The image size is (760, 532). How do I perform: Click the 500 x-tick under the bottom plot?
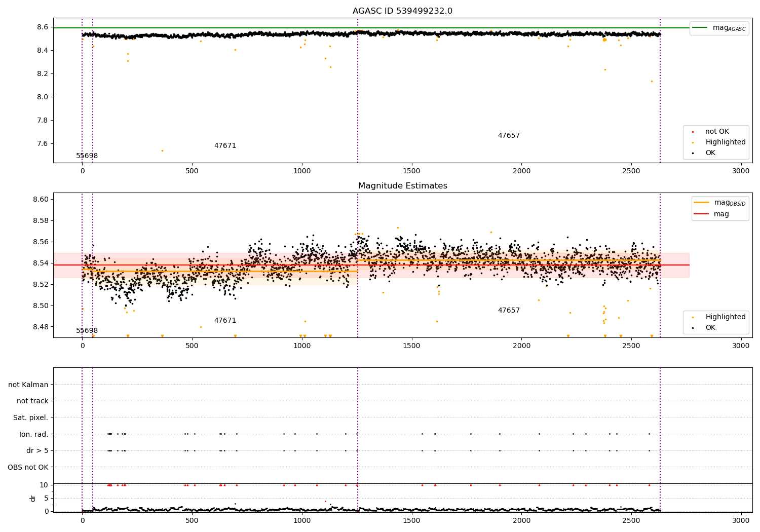[192, 520]
